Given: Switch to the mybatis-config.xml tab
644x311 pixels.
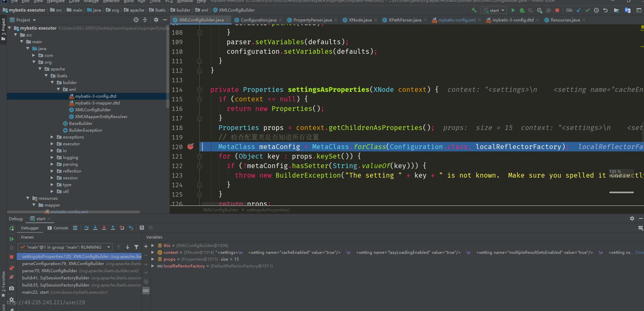Looking at the screenshot, I should [x=457, y=20].
